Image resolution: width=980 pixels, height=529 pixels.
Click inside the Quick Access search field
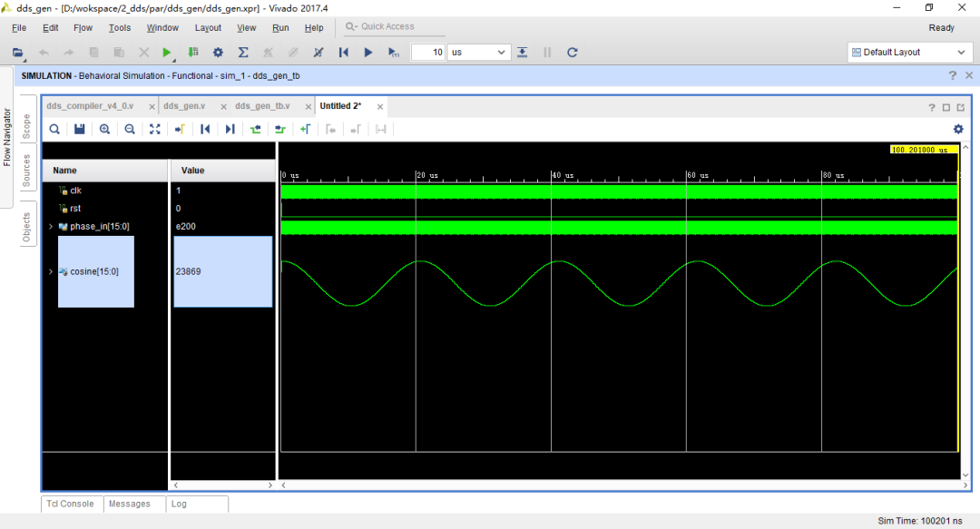393,26
